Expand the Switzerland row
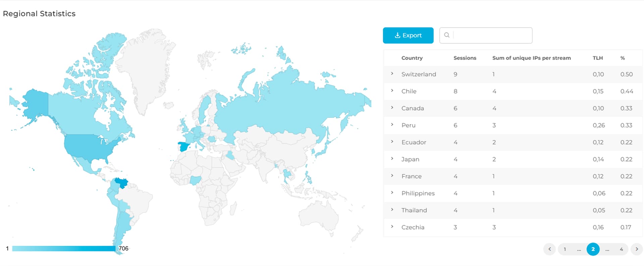Screen dimensions: 644x266 pos(392,74)
